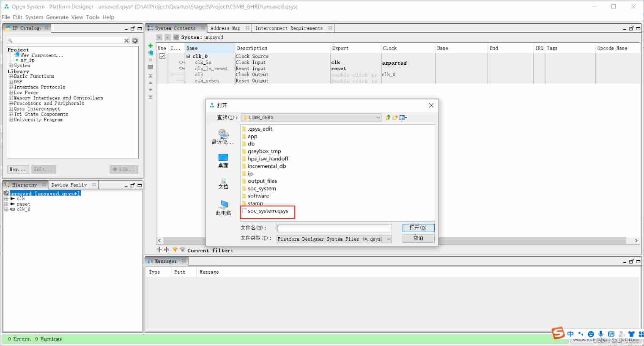Remove the selected component with the X icon
644x346 pixels.
click(x=150, y=60)
